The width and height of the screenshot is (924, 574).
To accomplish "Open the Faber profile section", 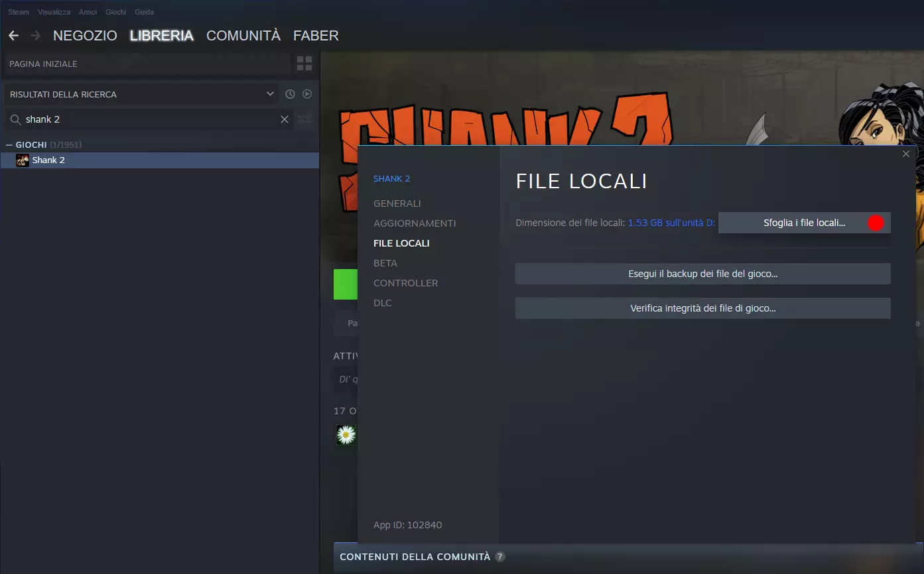I will pos(316,36).
